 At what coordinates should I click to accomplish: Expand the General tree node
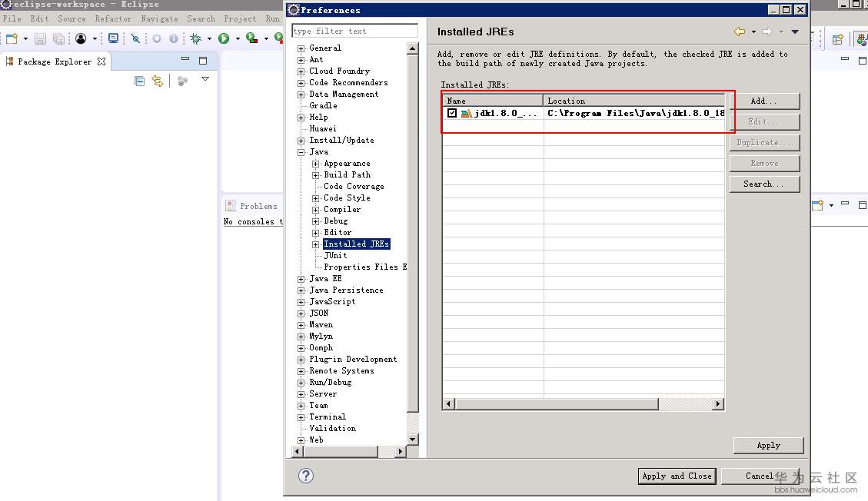coord(301,48)
